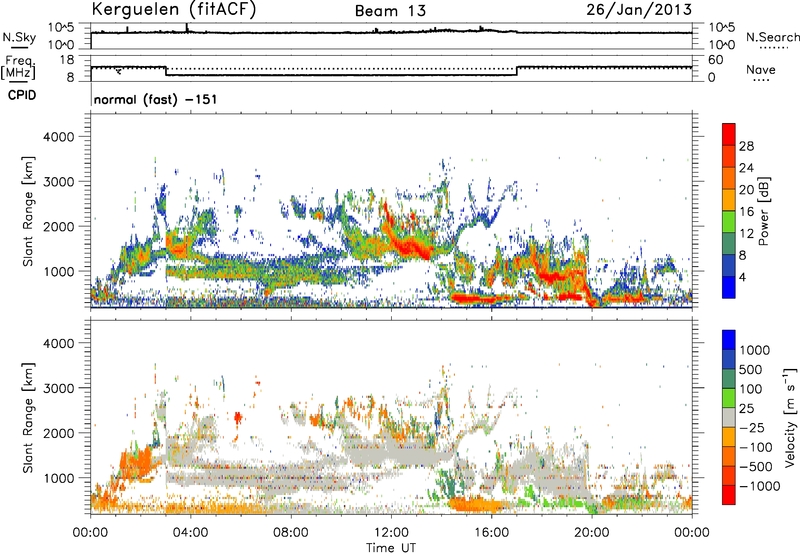Click the date '26/Jan/2013'
The height and width of the screenshot is (554, 800).
tap(639, 9)
